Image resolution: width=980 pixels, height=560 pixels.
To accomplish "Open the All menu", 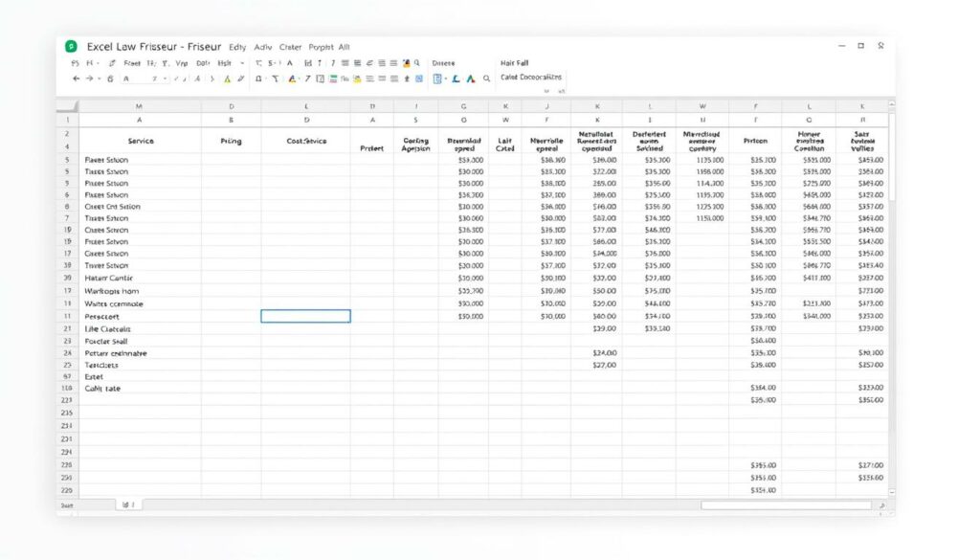I will click(345, 47).
